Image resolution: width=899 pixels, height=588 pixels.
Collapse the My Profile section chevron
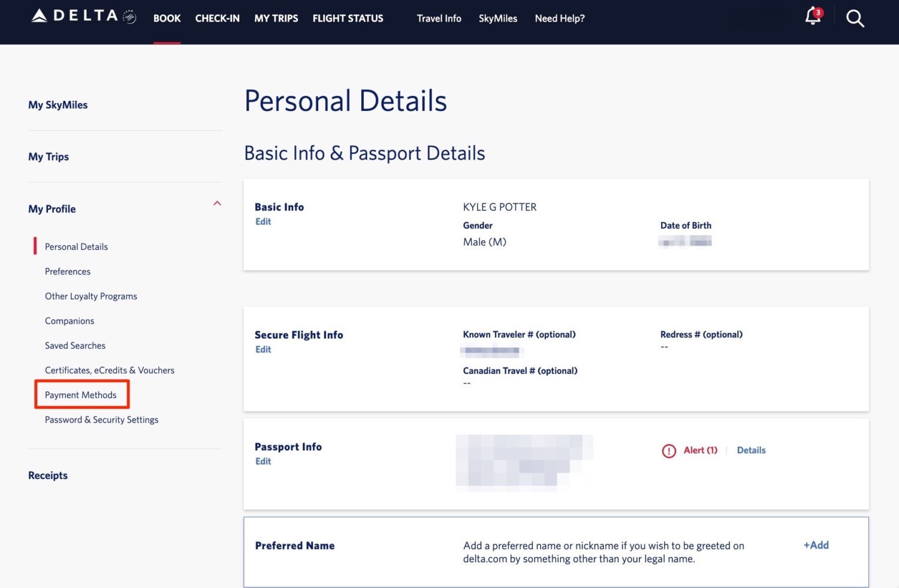218,204
